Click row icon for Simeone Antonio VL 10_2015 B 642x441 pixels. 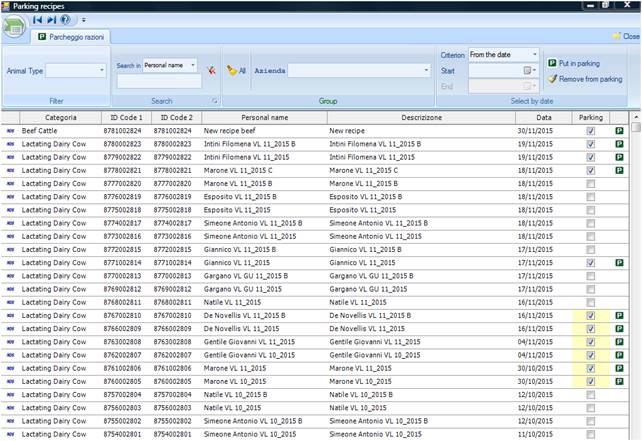click(11, 421)
